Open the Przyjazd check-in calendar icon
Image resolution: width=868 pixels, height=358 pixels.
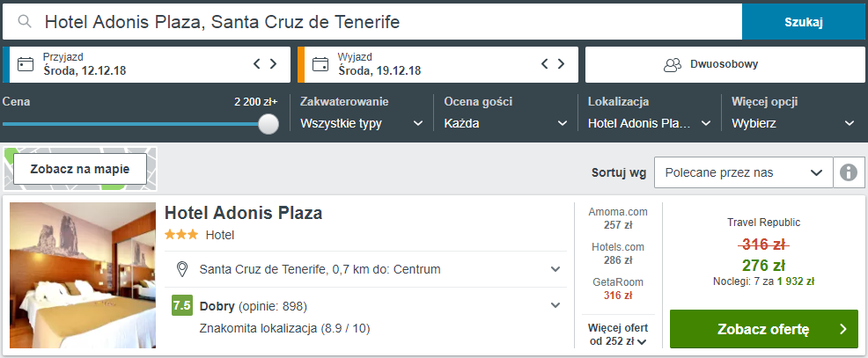tap(26, 64)
